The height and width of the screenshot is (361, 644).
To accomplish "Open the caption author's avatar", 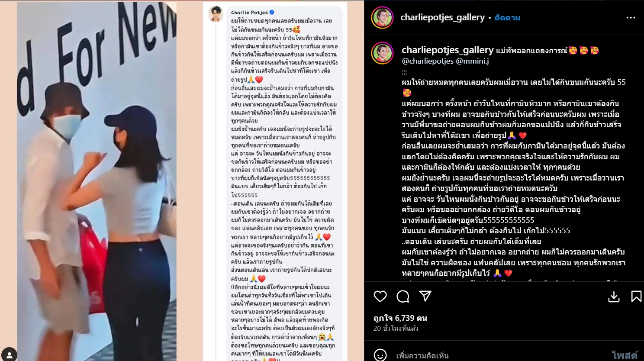I will [x=383, y=53].
